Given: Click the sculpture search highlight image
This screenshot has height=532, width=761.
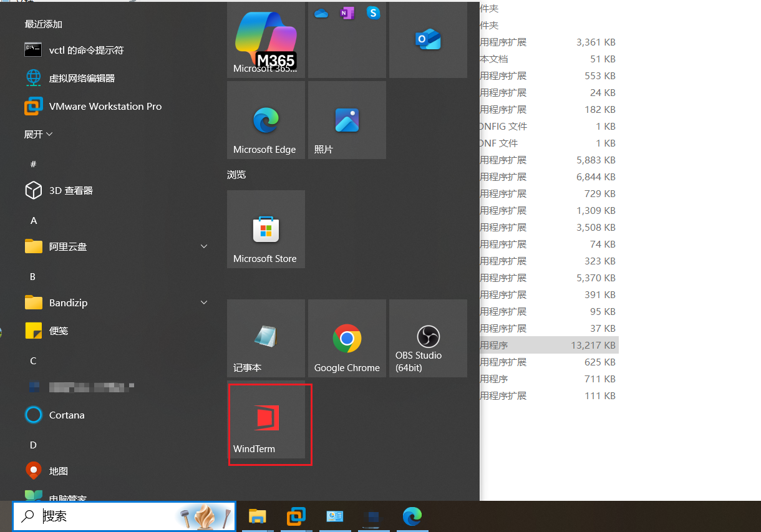Looking at the screenshot, I should (205, 516).
